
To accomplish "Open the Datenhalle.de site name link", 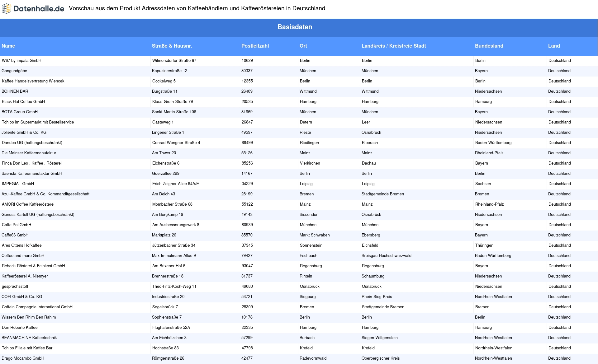I will click(x=39, y=9).
